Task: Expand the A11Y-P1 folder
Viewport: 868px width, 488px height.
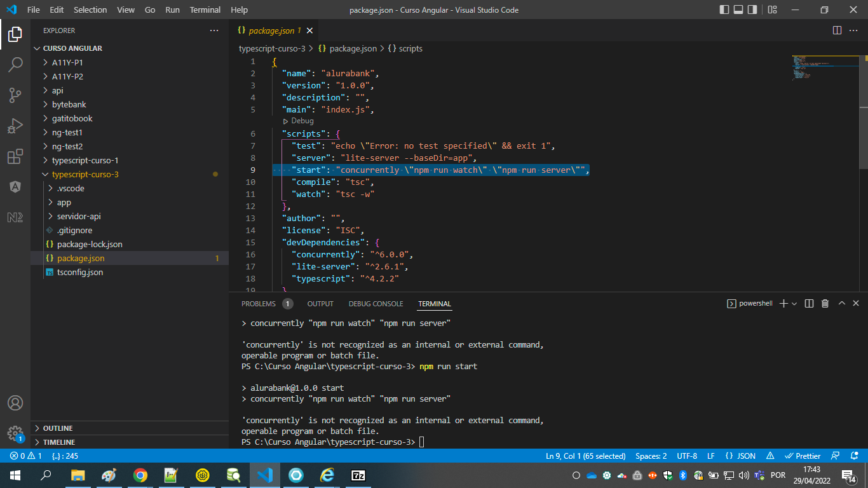Action: coord(130,62)
